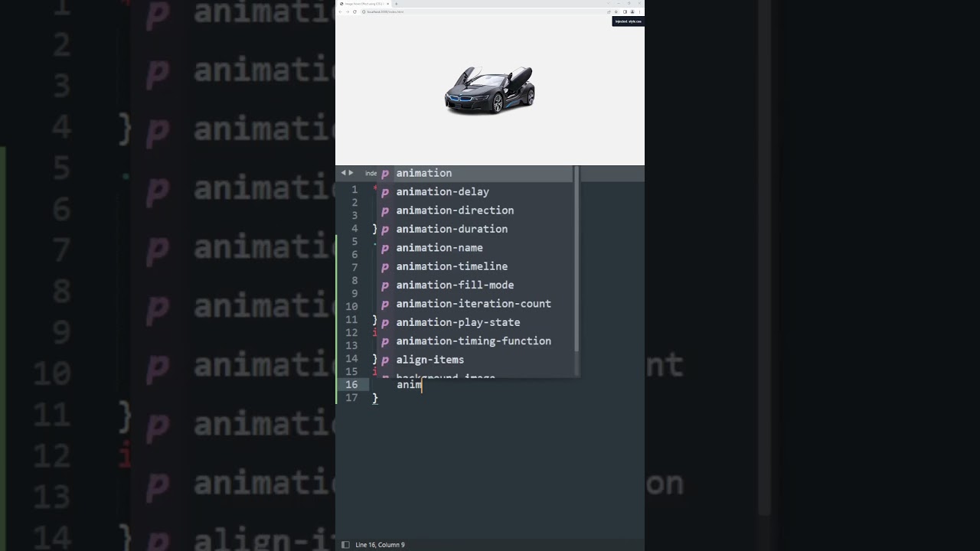Open the browser side panel icon
The width and height of the screenshot is (980, 551).
[x=625, y=11]
